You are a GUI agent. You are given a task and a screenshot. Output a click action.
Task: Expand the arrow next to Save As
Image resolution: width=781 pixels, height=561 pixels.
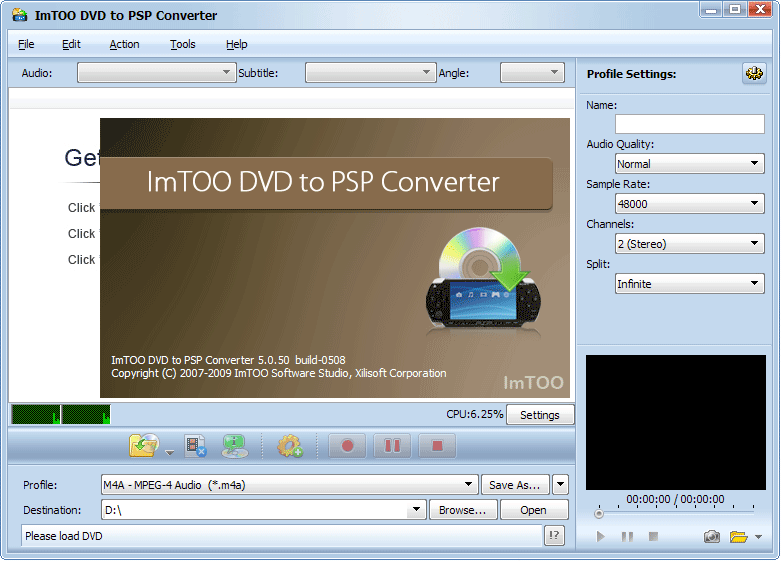click(x=560, y=484)
